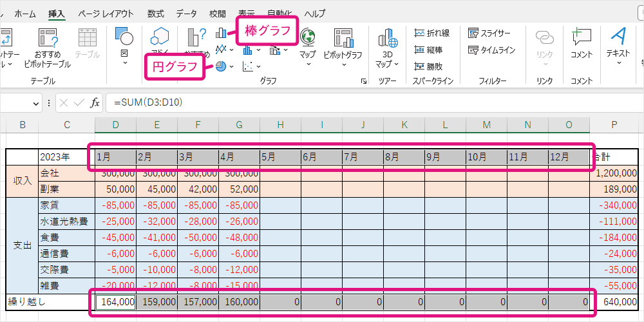Insert a 折れ線 sparkline
Viewport: 644px width, 322px height.
(431, 33)
